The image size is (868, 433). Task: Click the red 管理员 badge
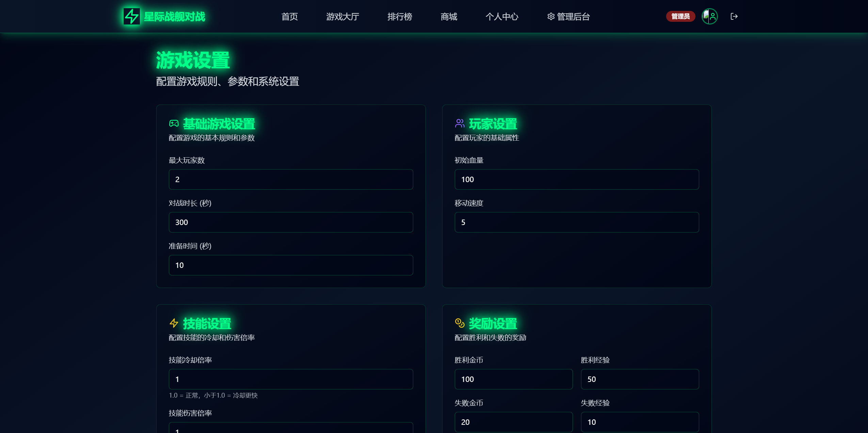(x=680, y=16)
